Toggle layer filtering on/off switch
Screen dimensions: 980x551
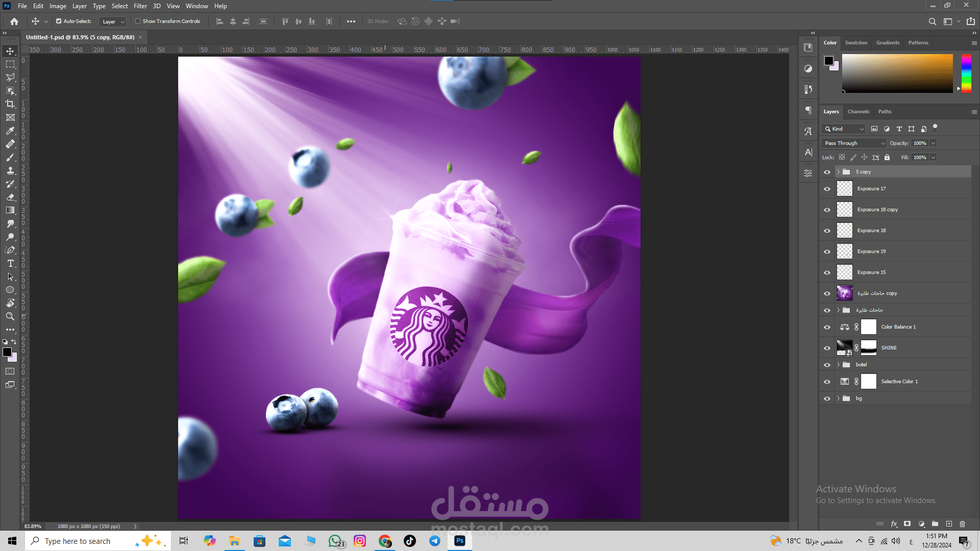(x=935, y=128)
